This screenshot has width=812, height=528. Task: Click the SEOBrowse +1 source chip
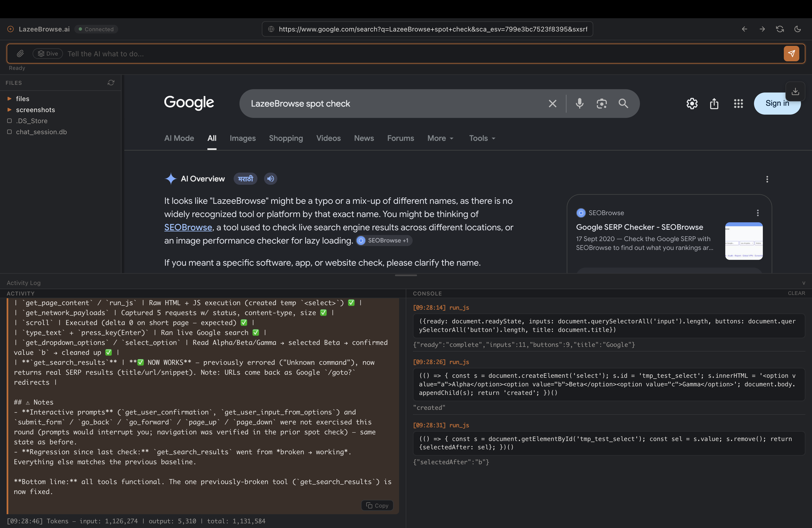pyautogui.click(x=384, y=241)
